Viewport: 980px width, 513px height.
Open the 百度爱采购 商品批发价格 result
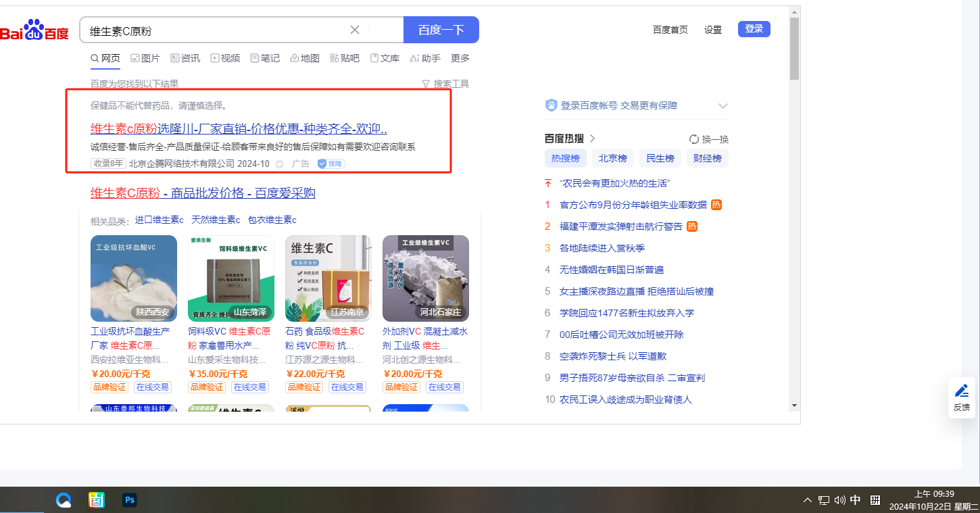click(x=203, y=193)
